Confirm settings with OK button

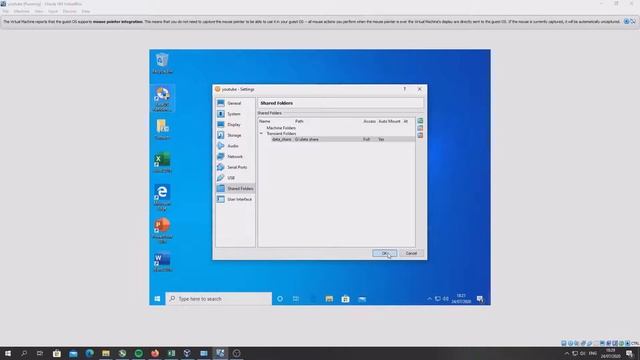pyautogui.click(x=384, y=253)
